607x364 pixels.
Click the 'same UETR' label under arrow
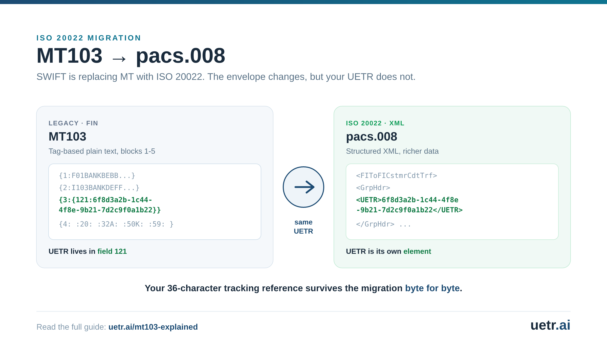(x=303, y=227)
